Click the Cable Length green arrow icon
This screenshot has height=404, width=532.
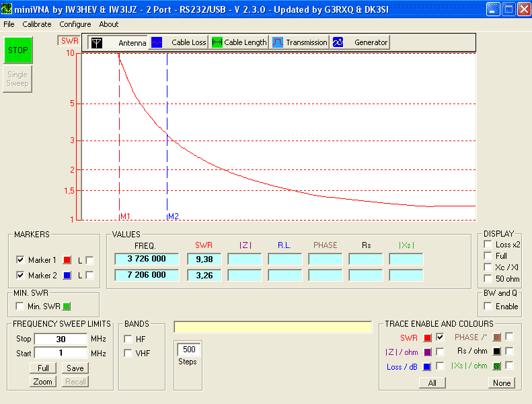pyautogui.click(x=217, y=42)
